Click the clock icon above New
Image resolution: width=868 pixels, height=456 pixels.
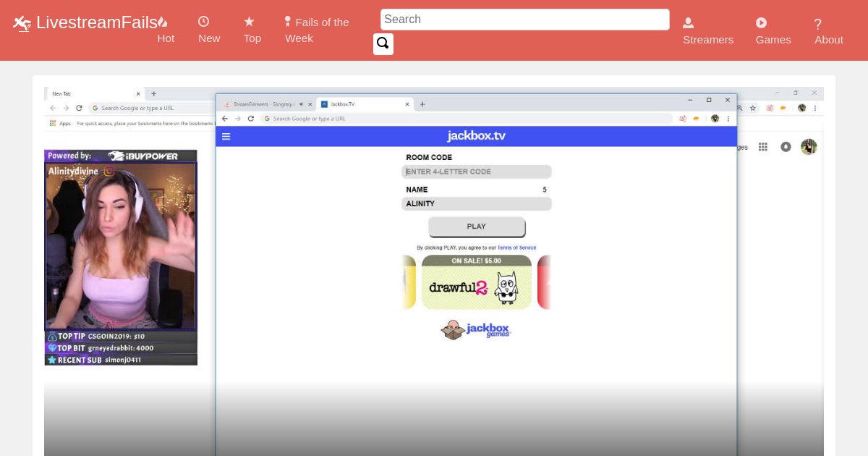[x=203, y=22]
